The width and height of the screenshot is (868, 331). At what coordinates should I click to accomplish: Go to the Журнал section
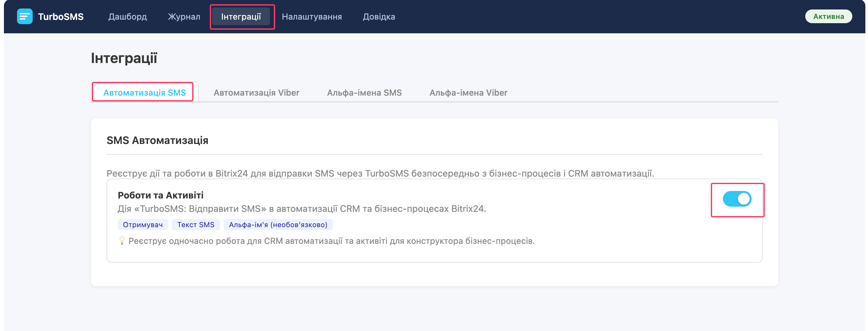pyautogui.click(x=184, y=17)
